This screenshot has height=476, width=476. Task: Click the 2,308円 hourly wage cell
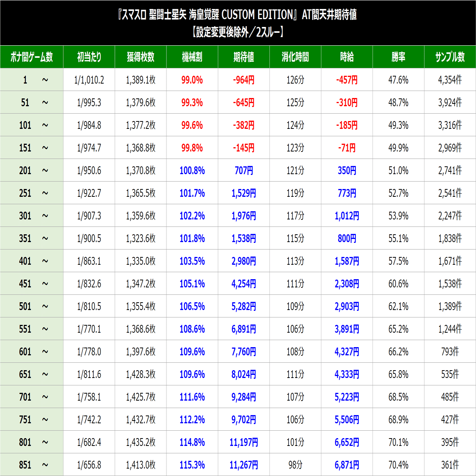pos(347,284)
